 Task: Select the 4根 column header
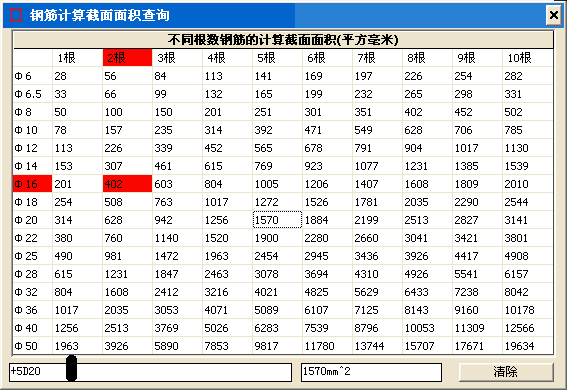pyautogui.click(x=227, y=58)
